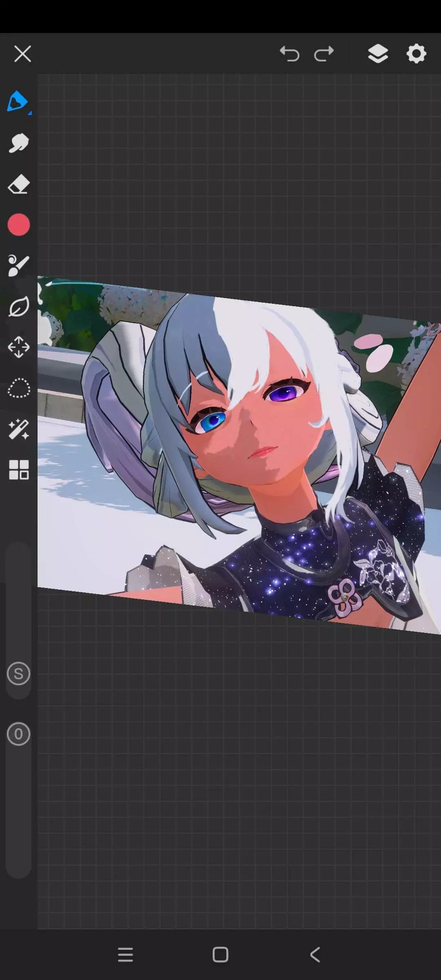Open the Layers panel
Image resolution: width=441 pixels, height=980 pixels.
378,53
